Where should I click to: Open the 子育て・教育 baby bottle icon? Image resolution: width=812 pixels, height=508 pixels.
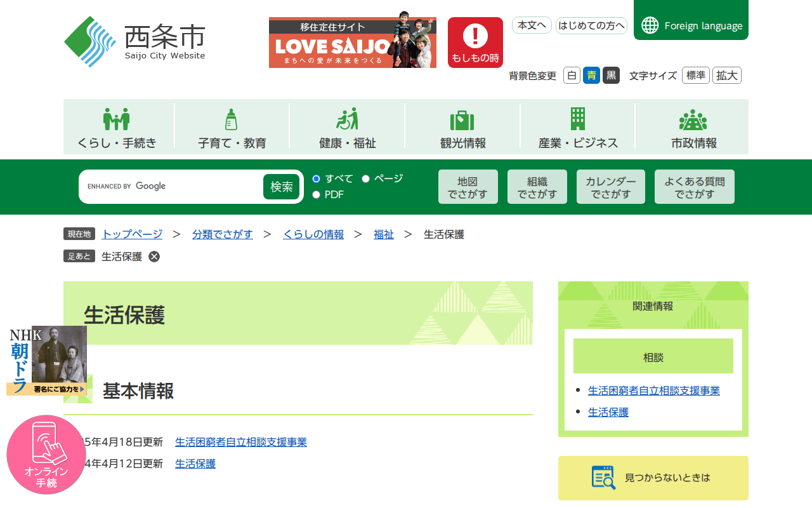[232, 119]
